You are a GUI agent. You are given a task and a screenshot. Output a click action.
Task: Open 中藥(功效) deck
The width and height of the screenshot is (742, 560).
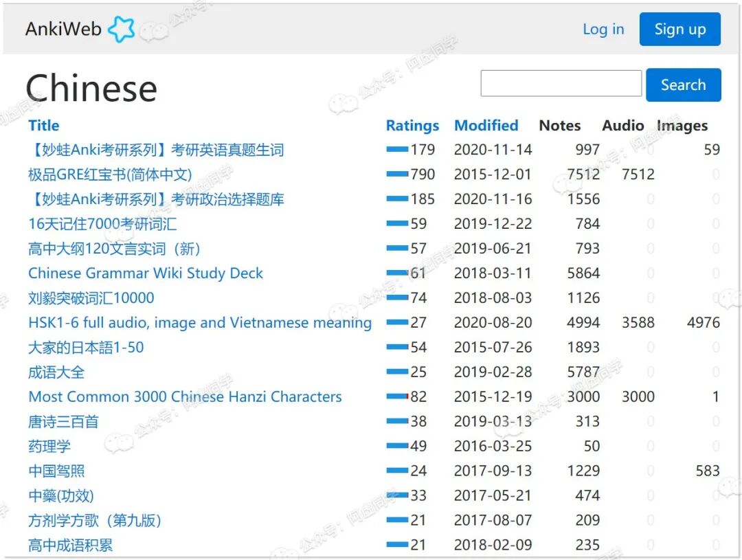click(61, 495)
